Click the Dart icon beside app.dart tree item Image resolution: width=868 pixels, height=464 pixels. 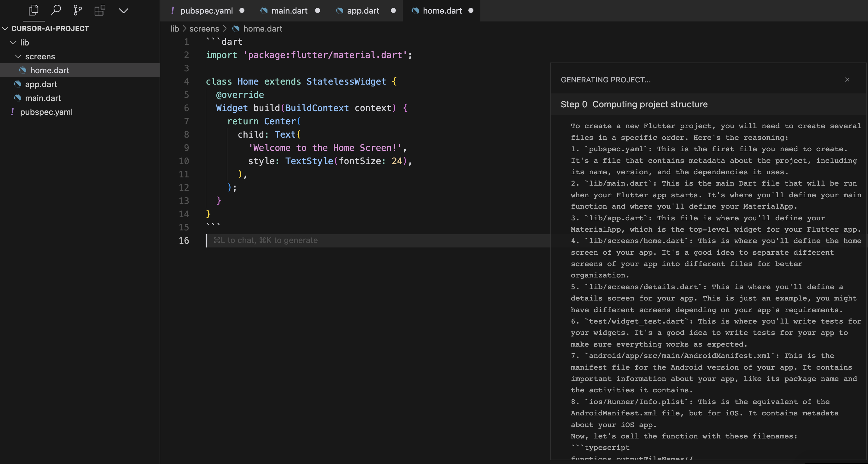[18, 84]
